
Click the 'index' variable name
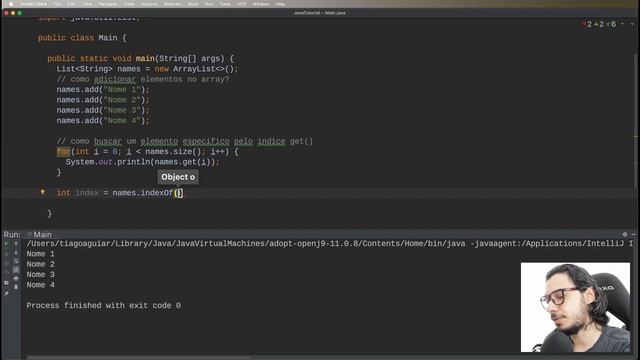(x=87, y=193)
